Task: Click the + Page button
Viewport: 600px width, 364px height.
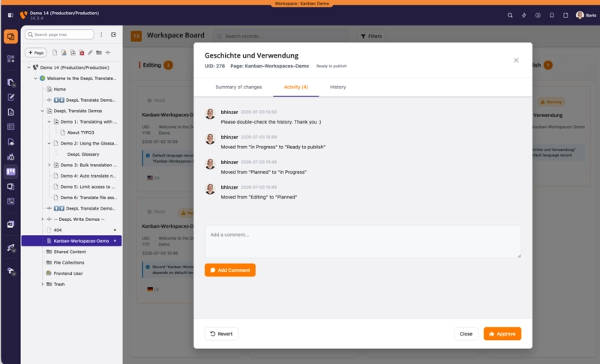Action: 35,52
